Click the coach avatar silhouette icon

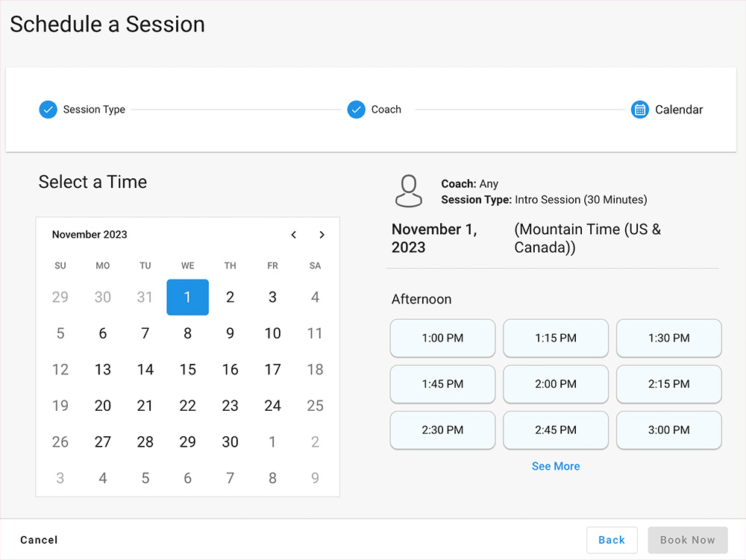[x=409, y=191]
